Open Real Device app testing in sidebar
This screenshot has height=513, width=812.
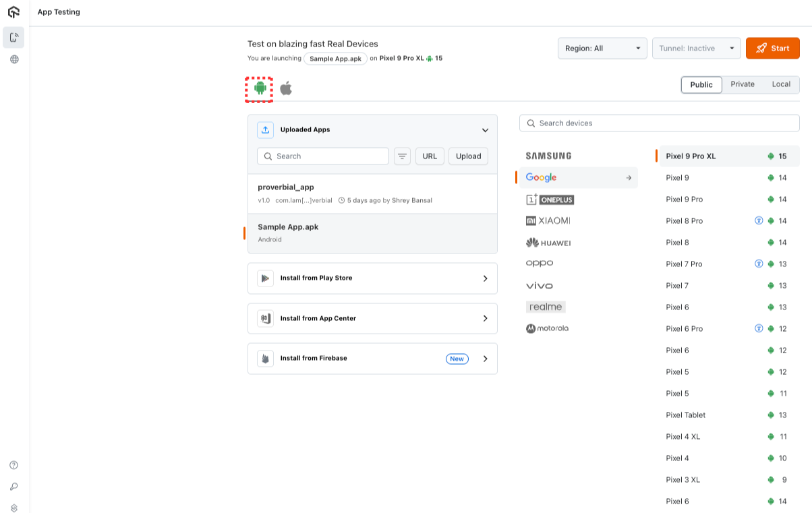[13, 38]
